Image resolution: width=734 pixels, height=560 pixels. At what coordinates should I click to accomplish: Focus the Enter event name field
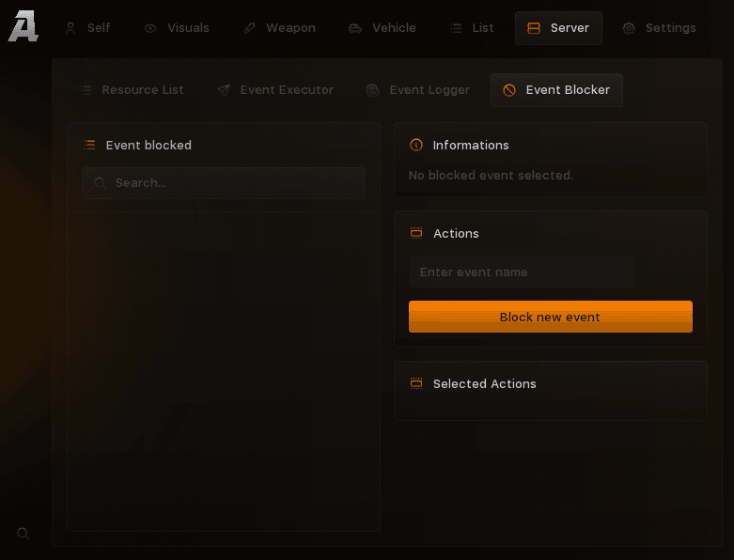(521, 272)
